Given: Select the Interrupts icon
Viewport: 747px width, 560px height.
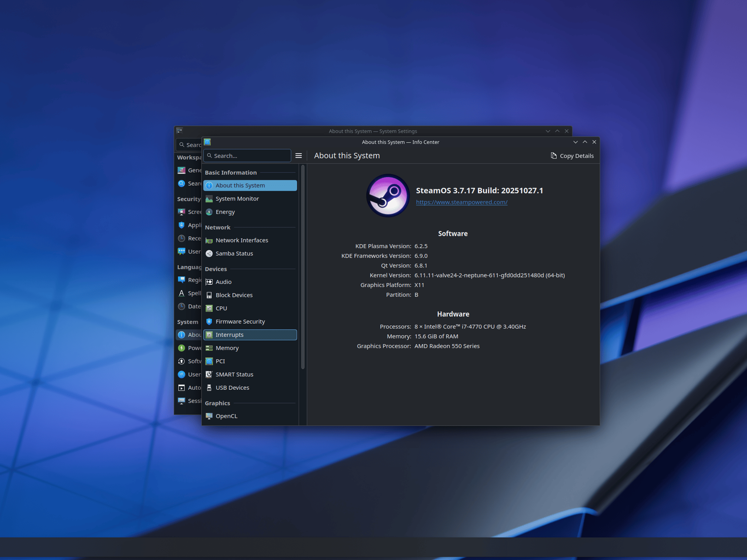Looking at the screenshot, I should coord(209,335).
